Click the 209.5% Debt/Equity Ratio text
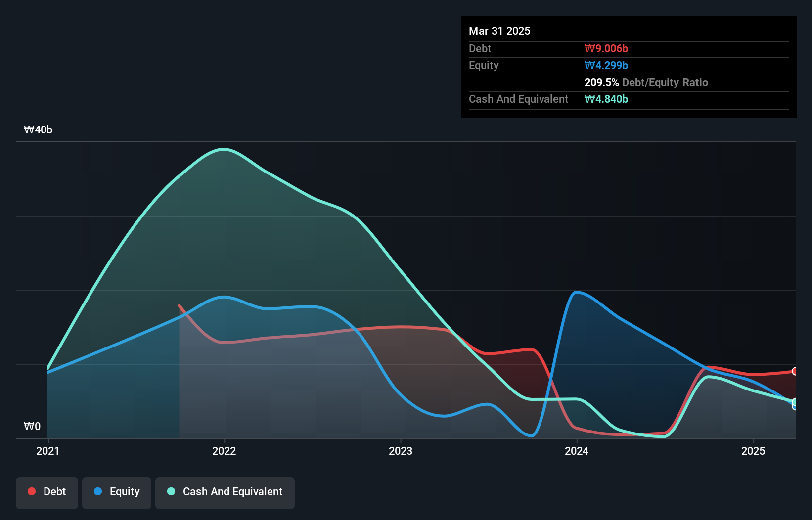812x520 pixels. pyautogui.click(x=646, y=82)
